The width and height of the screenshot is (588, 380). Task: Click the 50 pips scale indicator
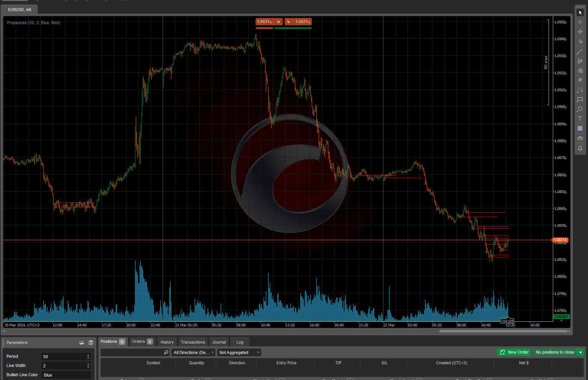pyautogui.click(x=546, y=62)
